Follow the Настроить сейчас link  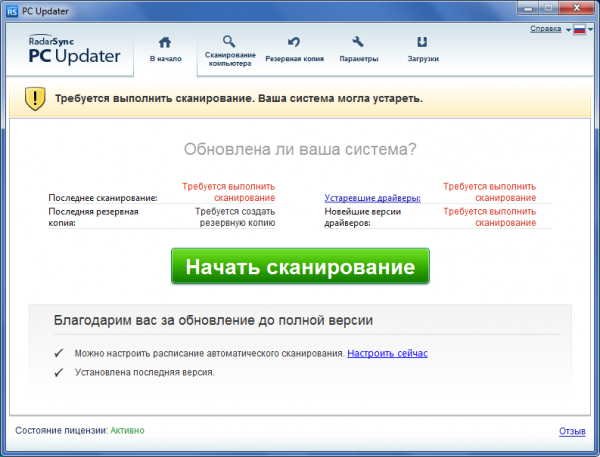coord(387,353)
